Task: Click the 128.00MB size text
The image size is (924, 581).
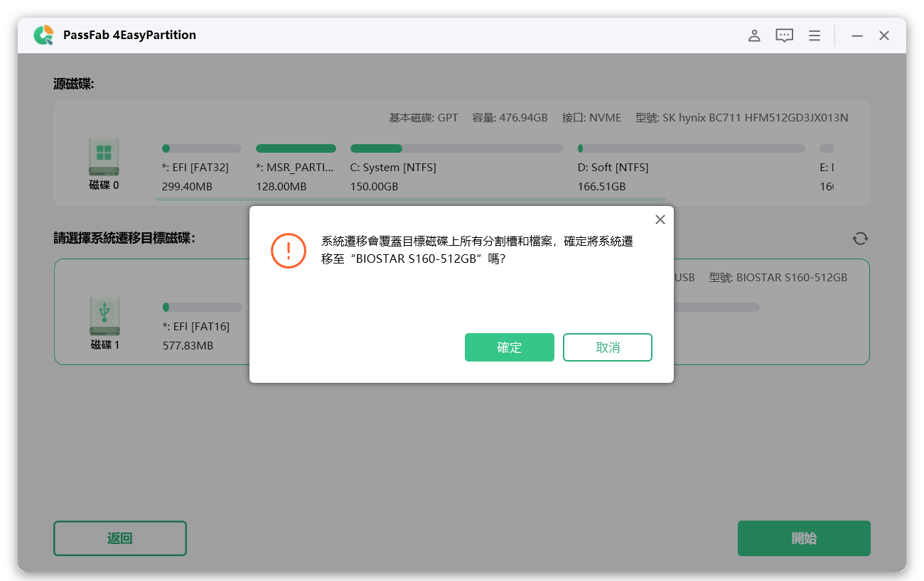Action: pyautogui.click(x=281, y=187)
